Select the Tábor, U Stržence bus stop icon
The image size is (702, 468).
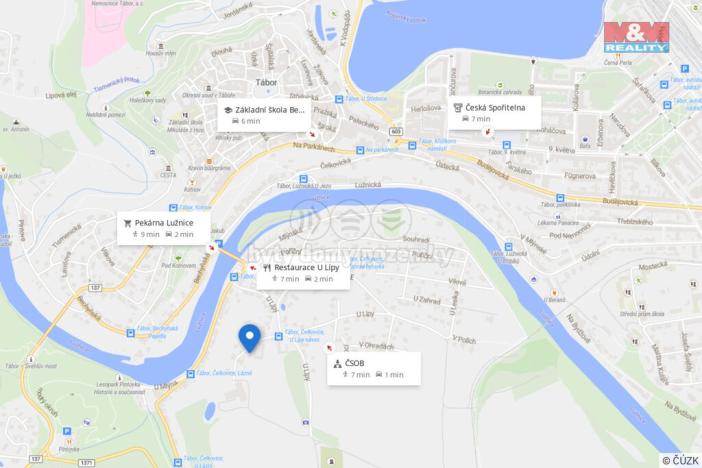coord(339,99)
